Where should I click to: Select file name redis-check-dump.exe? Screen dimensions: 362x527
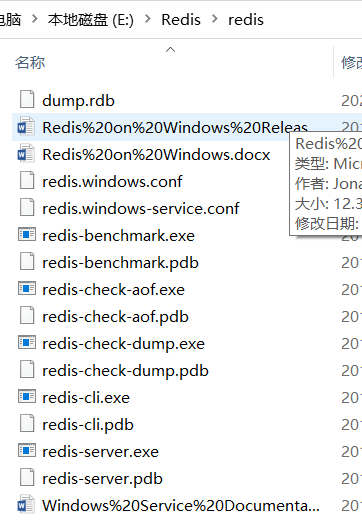[123, 344]
